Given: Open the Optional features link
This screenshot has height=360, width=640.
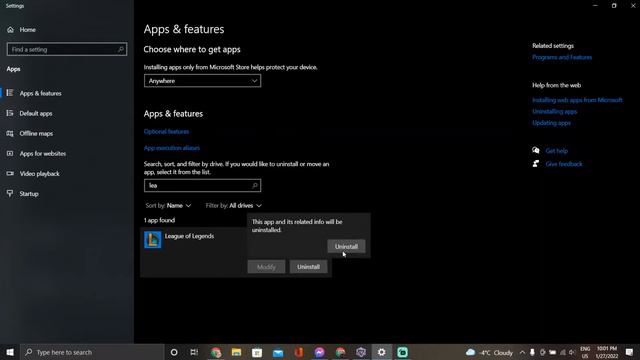Looking at the screenshot, I should [x=166, y=131].
